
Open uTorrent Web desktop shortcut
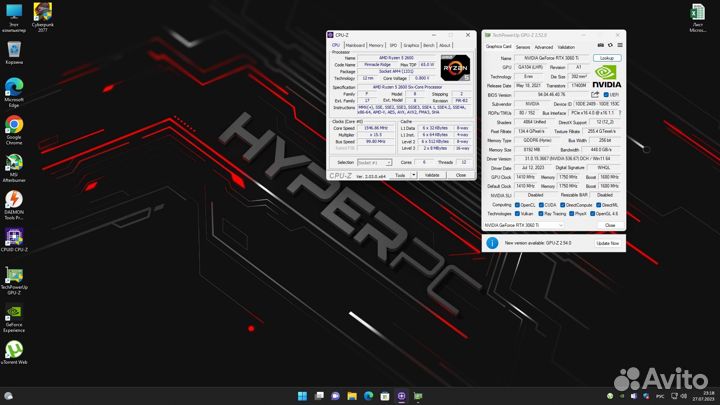pyautogui.click(x=14, y=352)
